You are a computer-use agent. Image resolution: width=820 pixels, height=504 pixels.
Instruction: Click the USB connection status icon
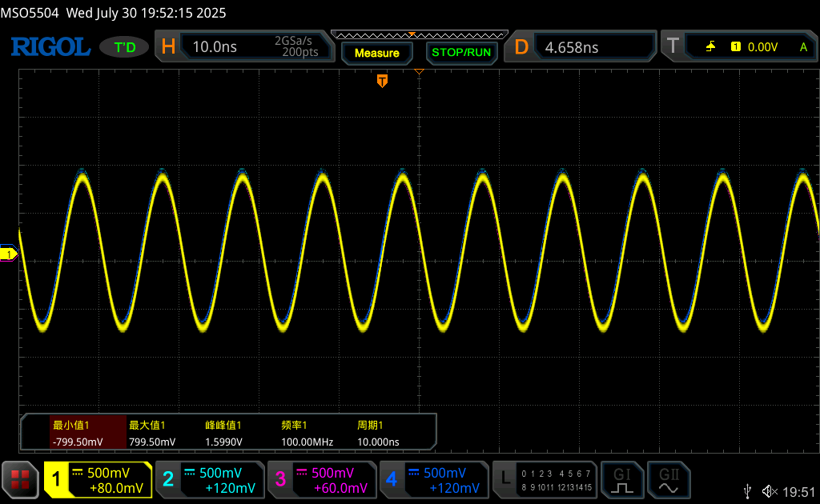click(x=748, y=491)
